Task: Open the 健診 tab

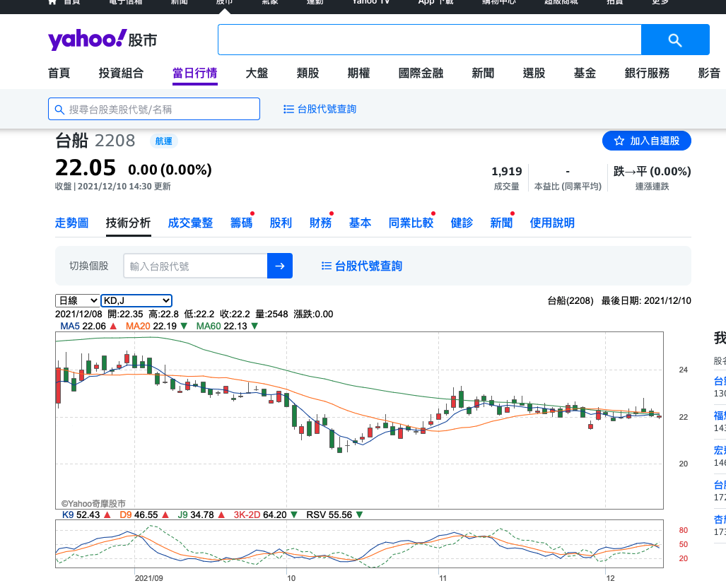Action: 462,223
